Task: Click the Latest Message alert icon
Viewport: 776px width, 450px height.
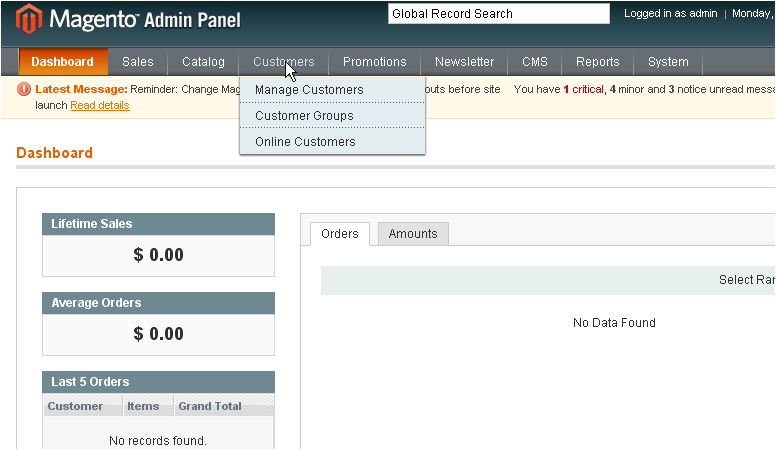Action: tap(23, 89)
